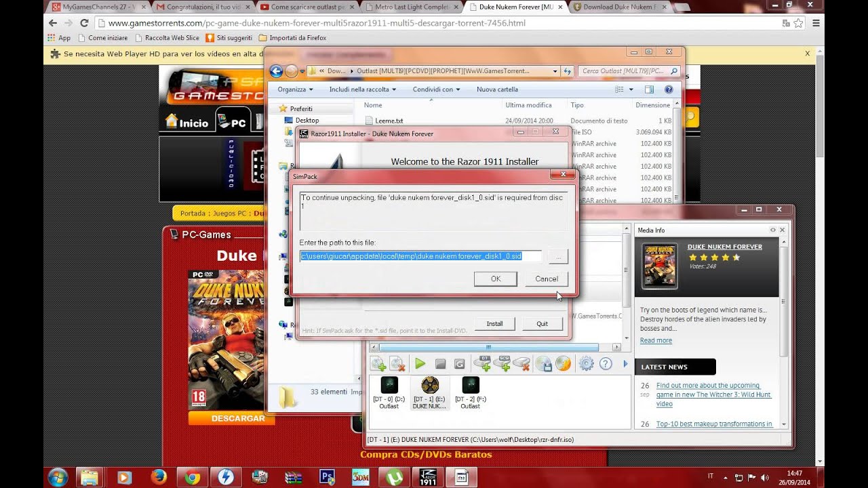Screen dimensions: 868x488
Task: Open Daemon Tools Preferences gear icon
Action: coord(587,364)
